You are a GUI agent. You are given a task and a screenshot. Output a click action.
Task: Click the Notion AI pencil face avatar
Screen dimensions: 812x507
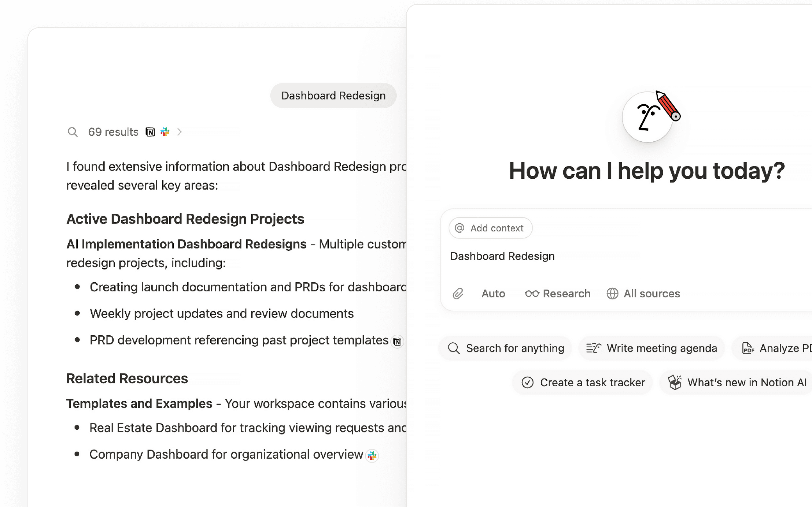pos(648,117)
